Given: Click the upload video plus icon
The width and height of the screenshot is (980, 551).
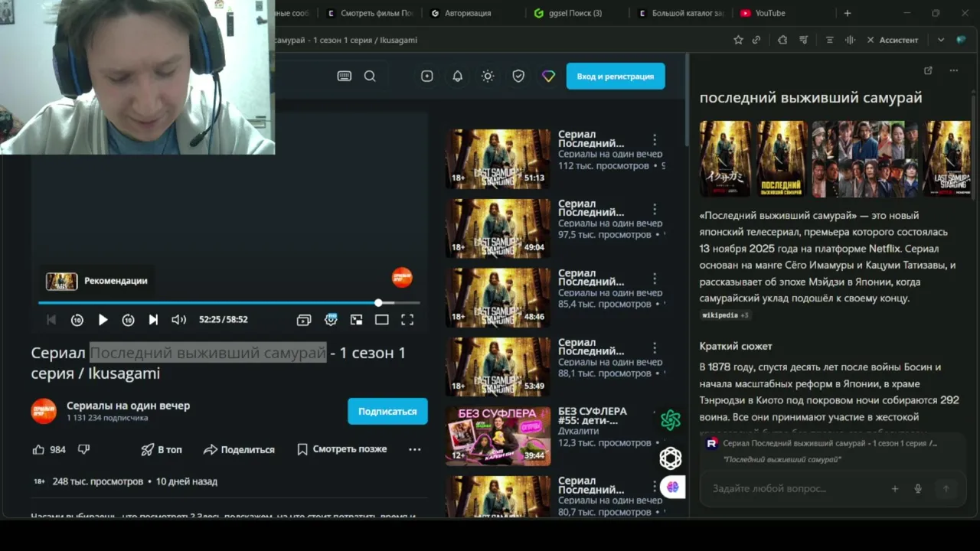Looking at the screenshot, I should tap(427, 77).
